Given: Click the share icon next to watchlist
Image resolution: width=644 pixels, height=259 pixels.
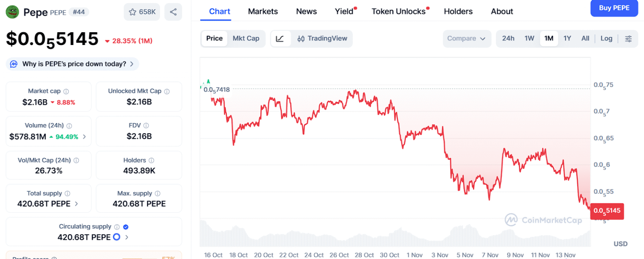Looking at the screenshot, I should pyautogui.click(x=173, y=12).
